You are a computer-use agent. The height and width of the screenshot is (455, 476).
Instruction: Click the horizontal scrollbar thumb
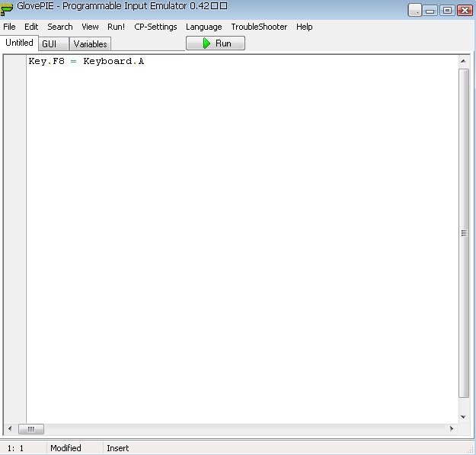(x=31, y=429)
